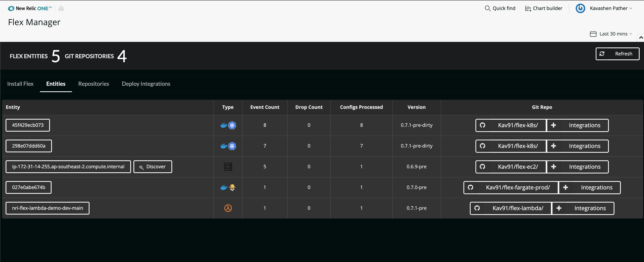Switch to the Repositories tab
This screenshot has width=644, height=262.
[94, 83]
